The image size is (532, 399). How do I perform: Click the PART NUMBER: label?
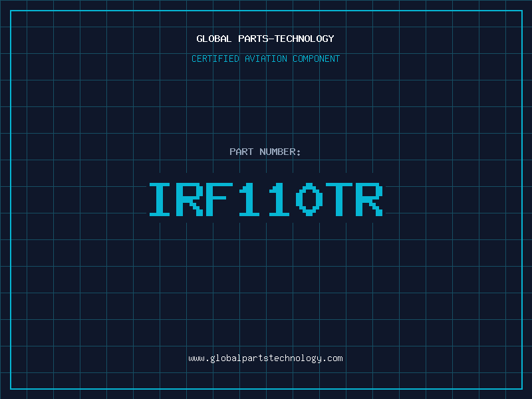click(265, 152)
